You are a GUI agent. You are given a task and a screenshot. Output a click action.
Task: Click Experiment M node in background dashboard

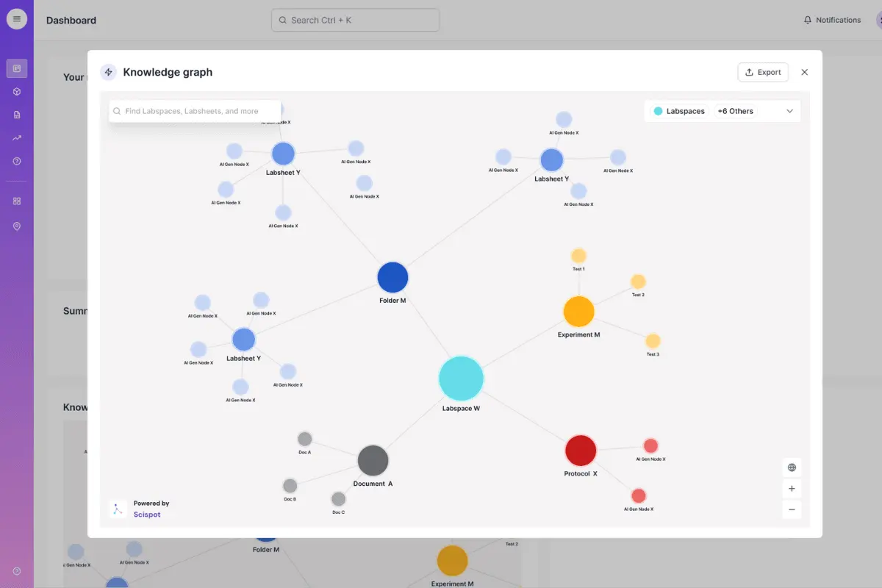453,561
